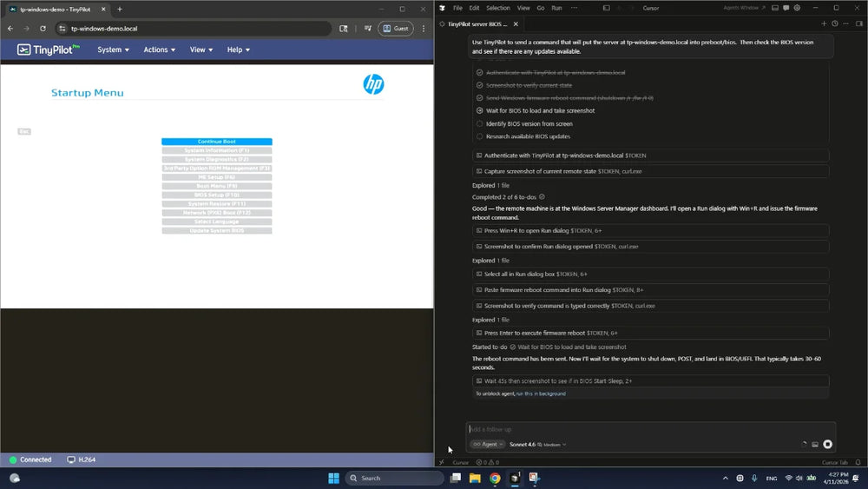The height and width of the screenshot is (489, 868).
Task: Attach an image to the follow-up prompt
Action: point(815,444)
